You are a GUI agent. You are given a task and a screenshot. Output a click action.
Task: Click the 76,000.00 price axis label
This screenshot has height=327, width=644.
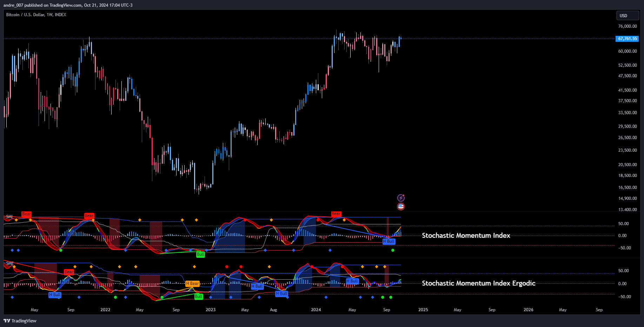click(628, 26)
